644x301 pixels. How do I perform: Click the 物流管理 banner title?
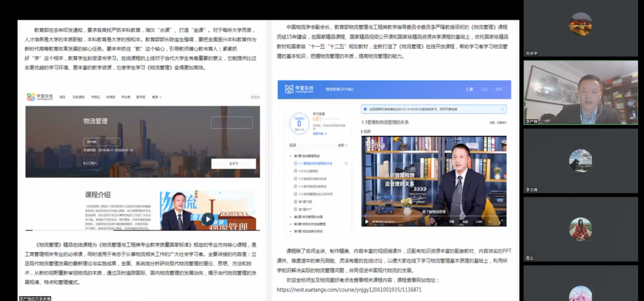pyautogui.click(x=95, y=121)
